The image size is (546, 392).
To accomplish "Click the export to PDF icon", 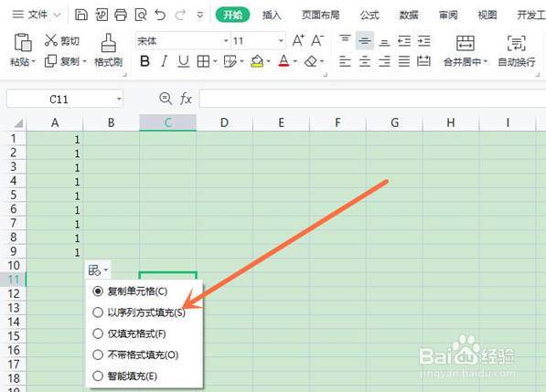I will pos(101,15).
